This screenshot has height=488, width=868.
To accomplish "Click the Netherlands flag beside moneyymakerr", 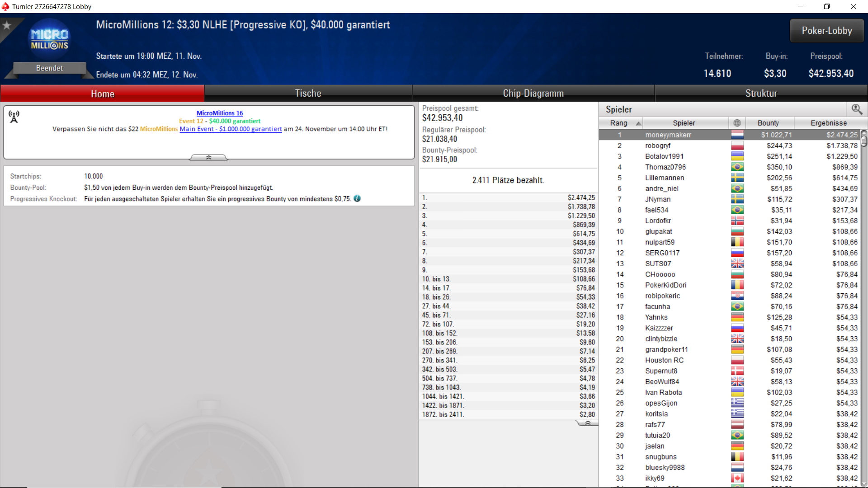I will coord(737,135).
